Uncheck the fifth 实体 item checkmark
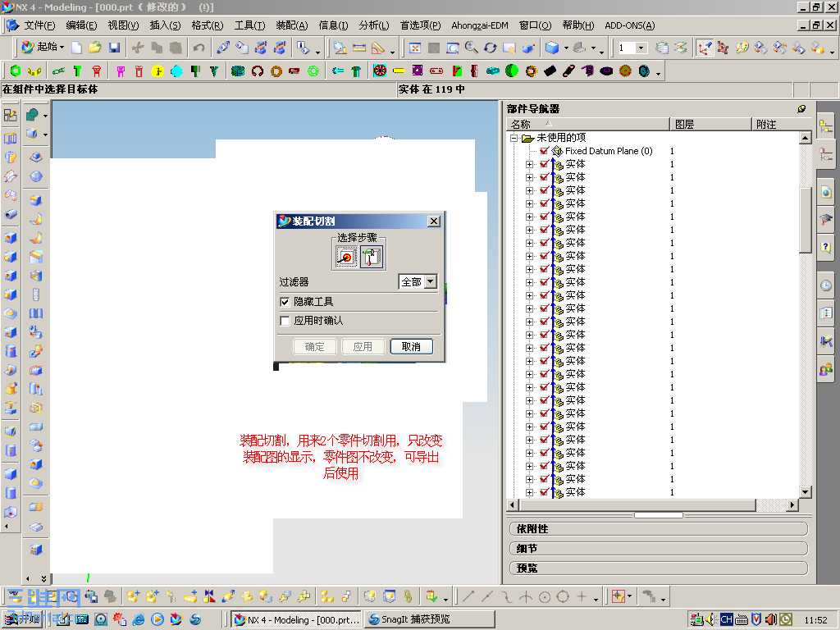Viewport: 840px width, 630px height. point(545,217)
